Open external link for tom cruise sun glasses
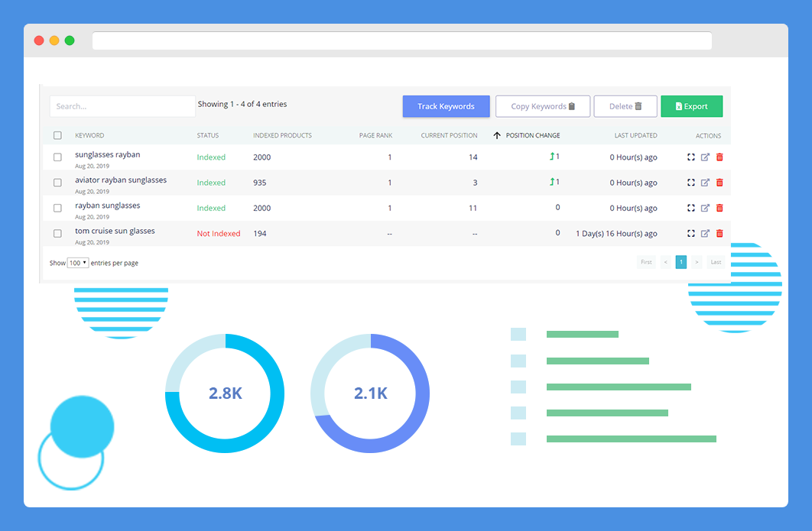Image resolution: width=812 pixels, height=531 pixels. pos(705,233)
